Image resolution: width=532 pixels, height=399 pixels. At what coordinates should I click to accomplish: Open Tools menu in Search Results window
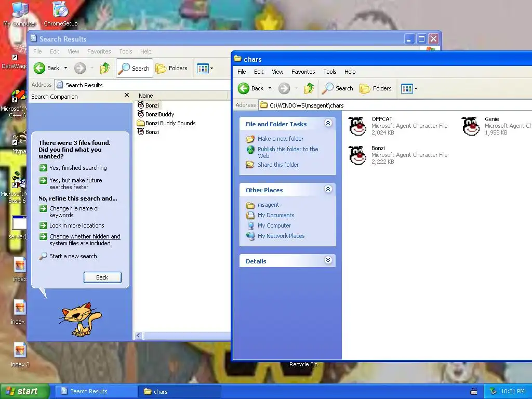[x=126, y=51]
